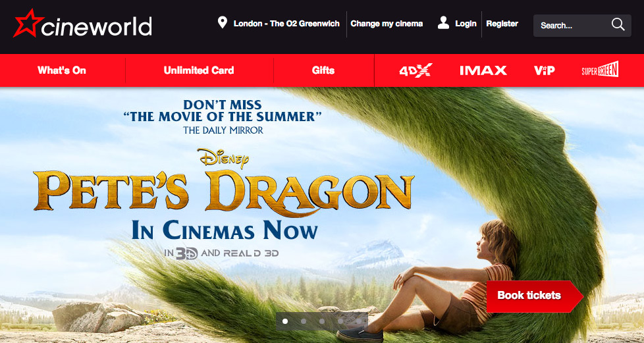
Task: Click the magnifying glass search icon
Action: [618, 24]
